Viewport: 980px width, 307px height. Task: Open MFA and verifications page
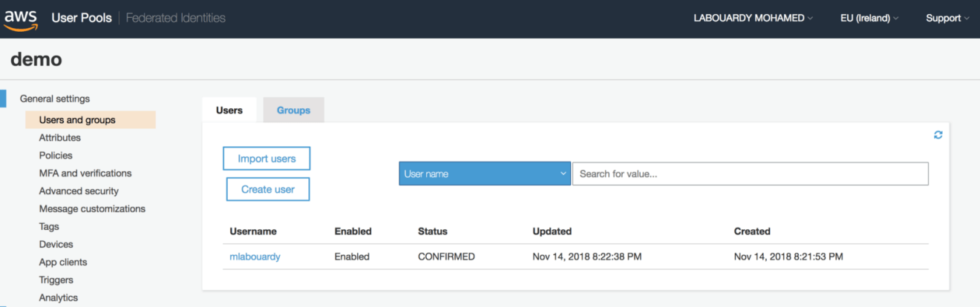[x=85, y=174]
